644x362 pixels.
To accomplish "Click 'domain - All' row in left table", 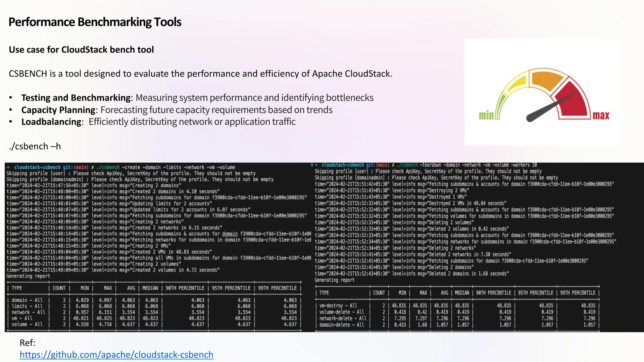I will click(x=154, y=300).
